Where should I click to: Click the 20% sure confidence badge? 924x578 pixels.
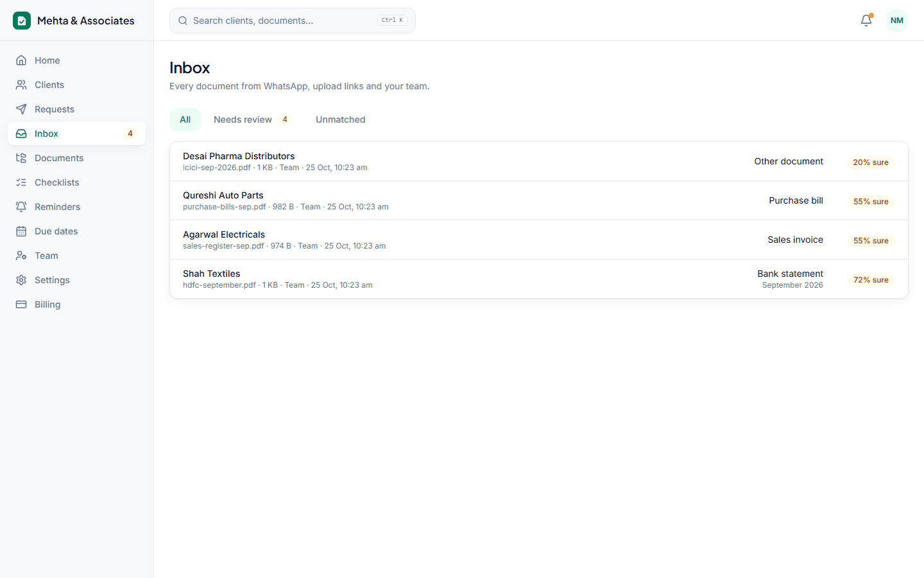point(871,162)
